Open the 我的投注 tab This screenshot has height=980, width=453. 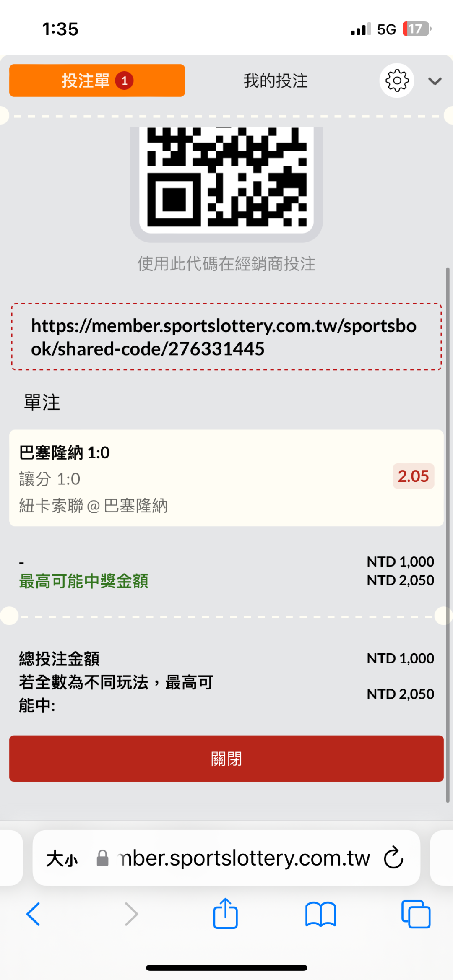click(x=276, y=81)
